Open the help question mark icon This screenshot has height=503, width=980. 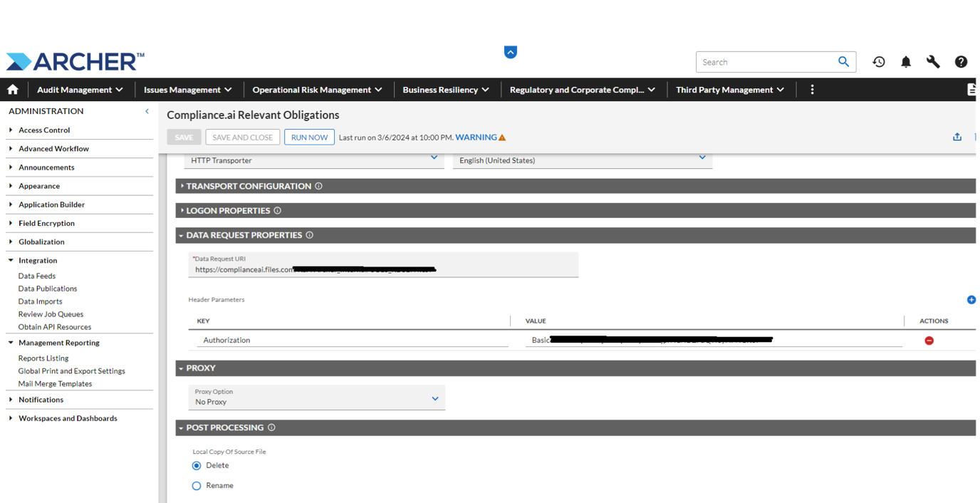961,62
